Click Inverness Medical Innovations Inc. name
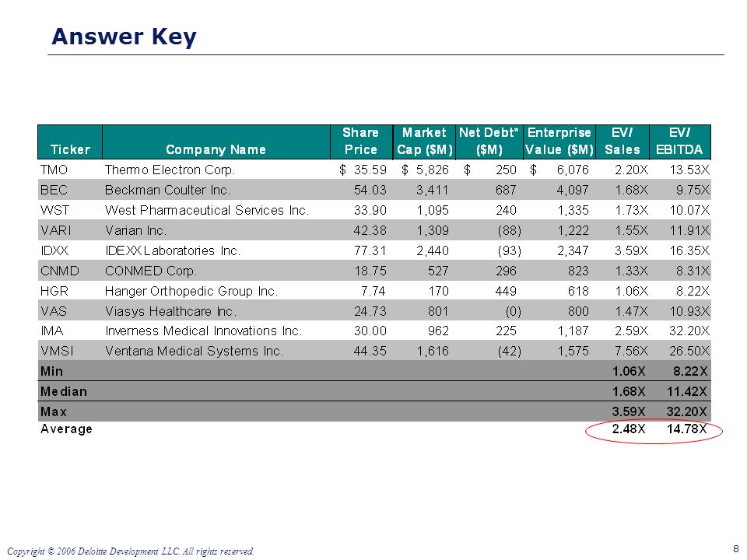This screenshot has height=560, width=747. 203,331
